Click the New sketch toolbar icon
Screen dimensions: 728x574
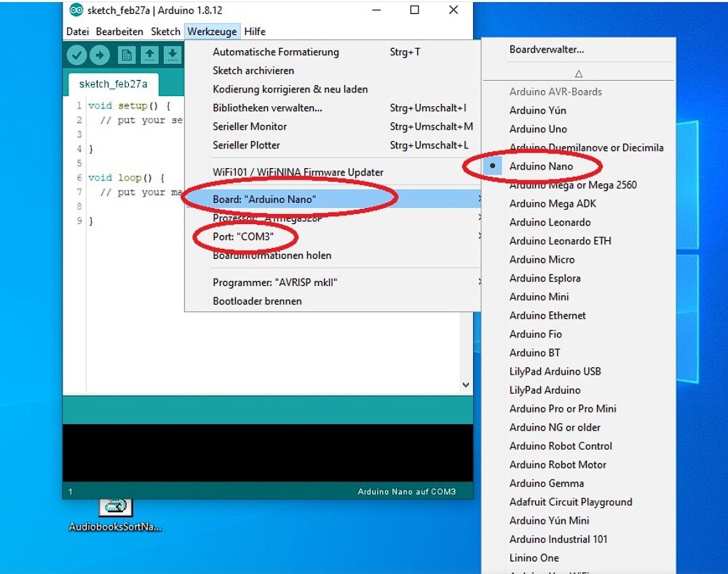[x=127, y=55]
